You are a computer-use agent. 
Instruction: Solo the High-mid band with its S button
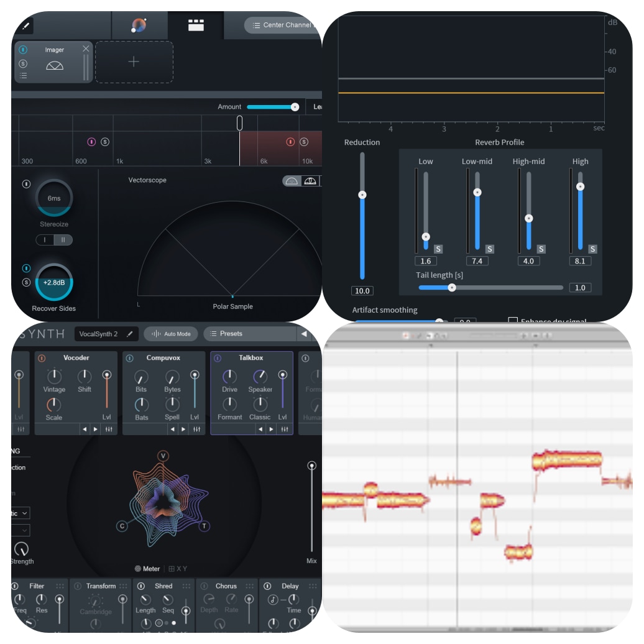tap(541, 249)
